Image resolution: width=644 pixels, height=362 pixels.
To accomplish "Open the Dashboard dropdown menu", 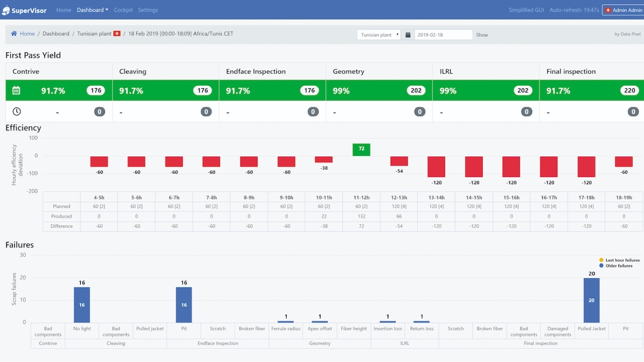I will click(92, 10).
